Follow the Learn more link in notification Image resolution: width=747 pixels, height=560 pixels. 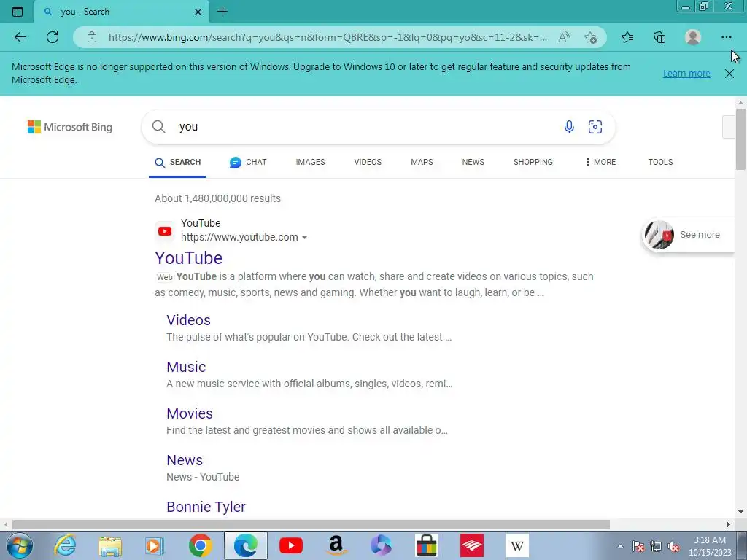686,74
